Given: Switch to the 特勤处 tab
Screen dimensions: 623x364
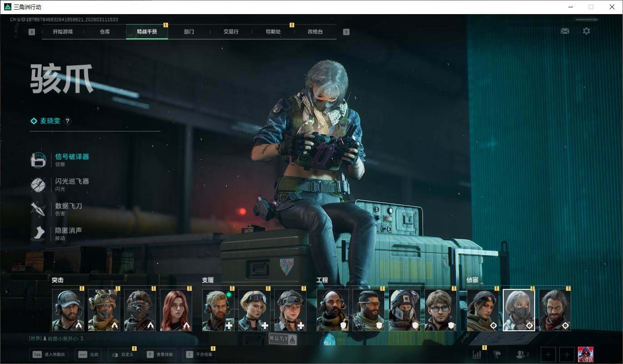Looking at the screenshot, I should click(273, 32).
